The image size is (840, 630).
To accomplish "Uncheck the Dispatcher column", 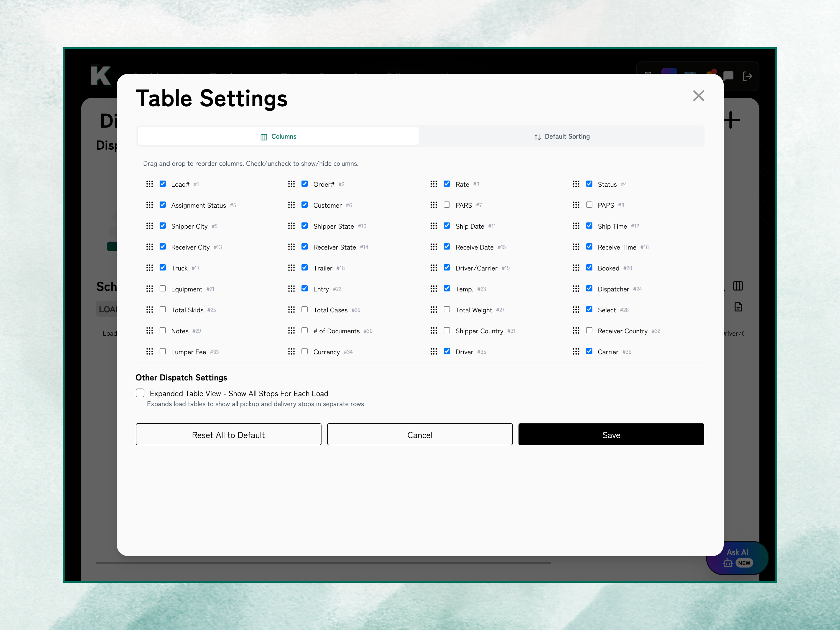I will tap(589, 288).
